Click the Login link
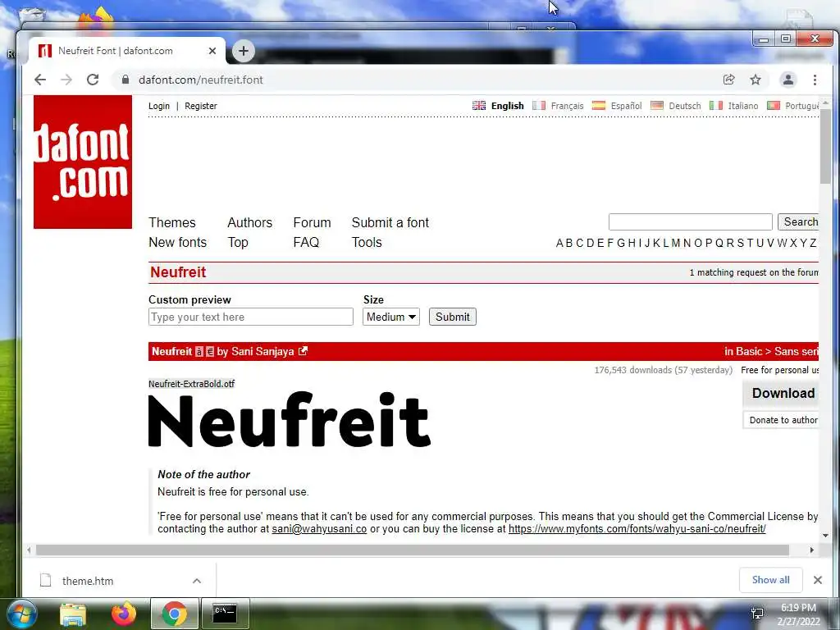This screenshot has height=630, width=840. point(159,106)
